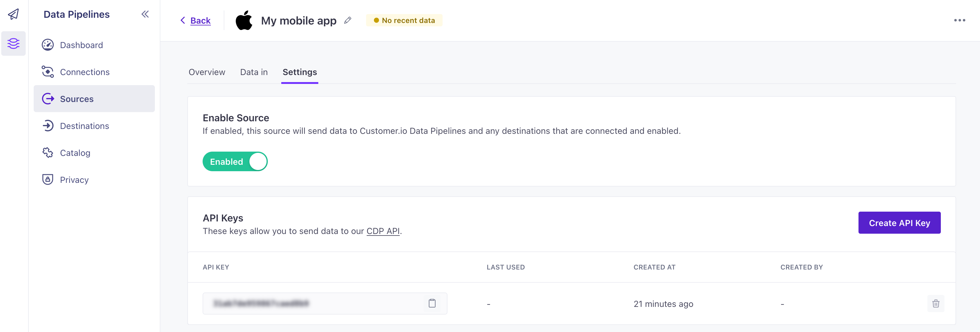
Task: Click the blurred API key field
Action: coord(325,304)
